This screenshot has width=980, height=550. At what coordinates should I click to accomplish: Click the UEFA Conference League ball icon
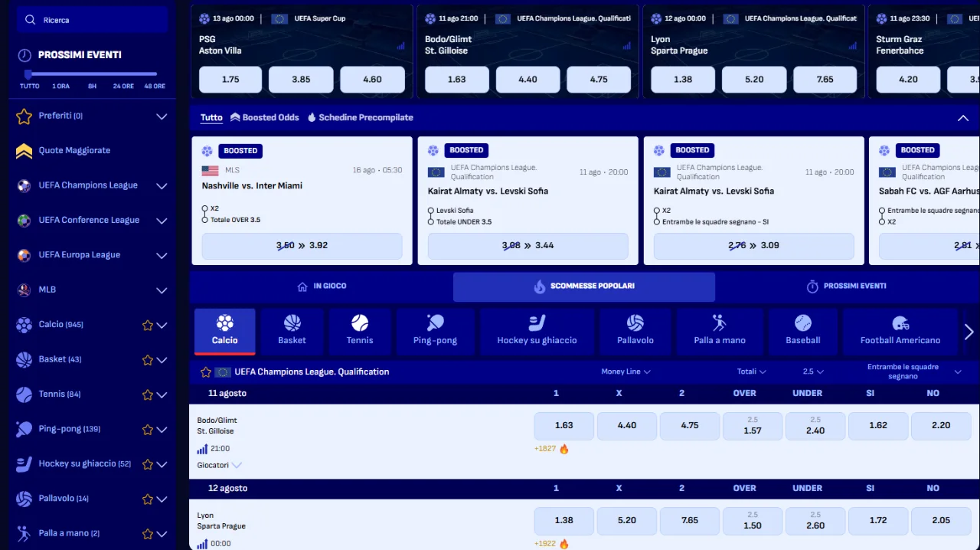pyautogui.click(x=24, y=221)
